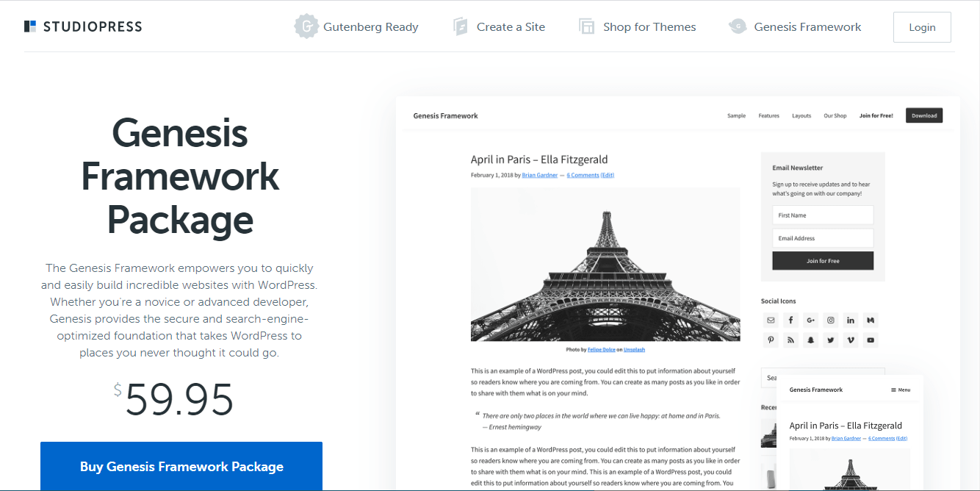Click the 'Genesis Framework Package' main heading
This screenshot has width=980, height=491.
point(181,176)
